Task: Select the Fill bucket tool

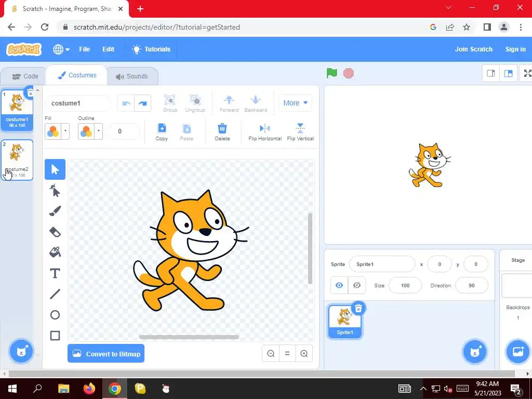Action: (x=55, y=252)
